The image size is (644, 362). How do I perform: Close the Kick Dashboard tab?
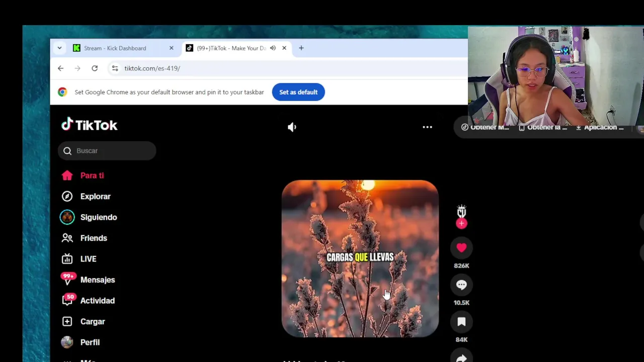coord(171,48)
